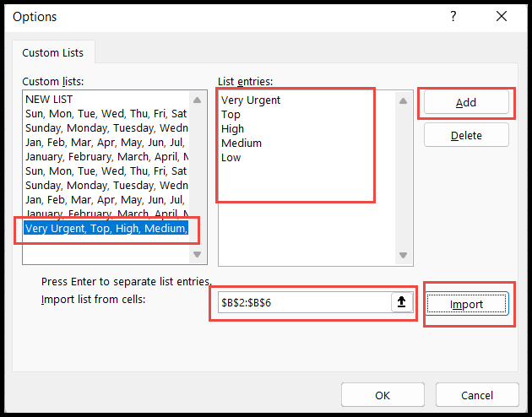Click the Custom lists label
The image size is (532, 417).
pos(53,81)
